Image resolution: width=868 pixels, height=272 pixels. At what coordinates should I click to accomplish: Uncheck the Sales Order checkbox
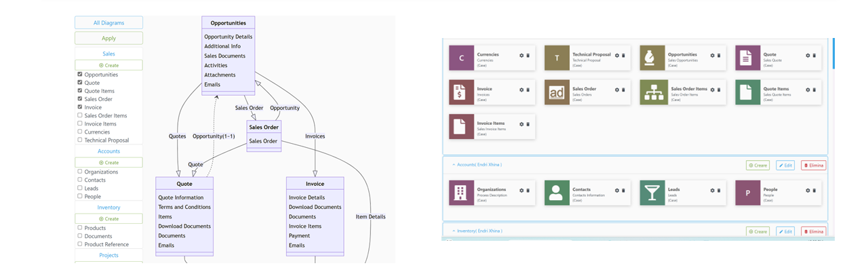coord(80,98)
